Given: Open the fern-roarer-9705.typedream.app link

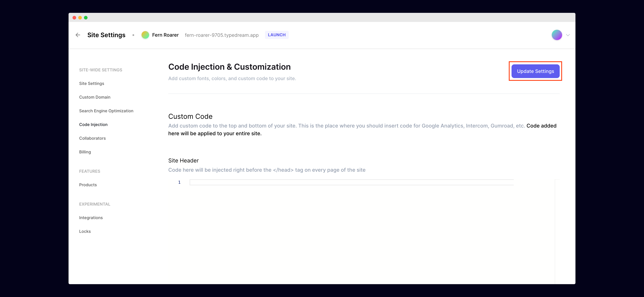Looking at the screenshot, I should (x=222, y=35).
